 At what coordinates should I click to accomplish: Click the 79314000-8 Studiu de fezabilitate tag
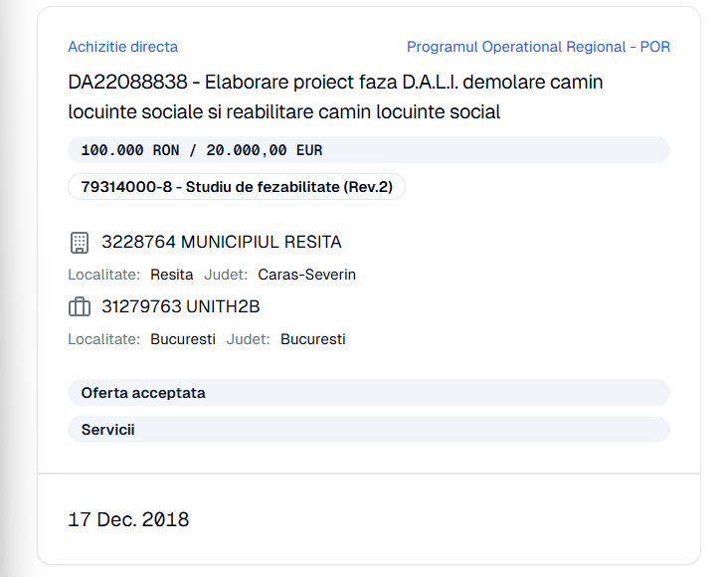pyautogui.click(x=237, y=187)
